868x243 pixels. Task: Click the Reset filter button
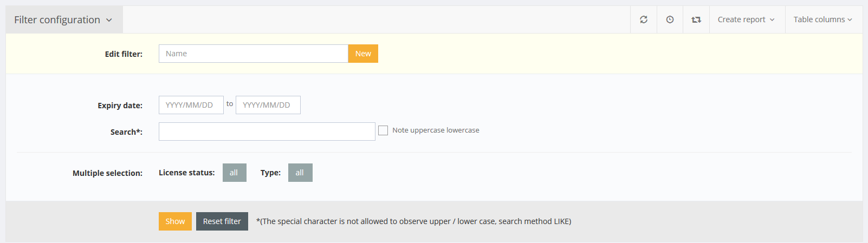222,221
